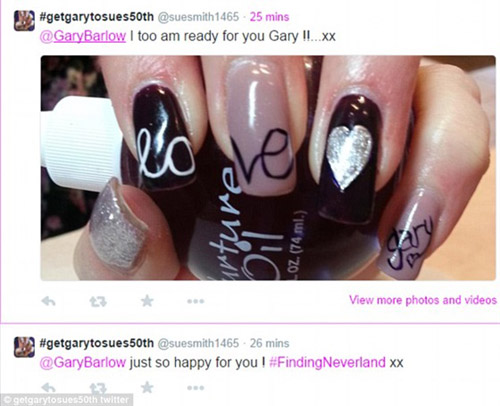The image size is (500, 406).
Task: Click @GaryBarlow mention in first tweet
Action: pyautogui.click(x=83, y=36)
